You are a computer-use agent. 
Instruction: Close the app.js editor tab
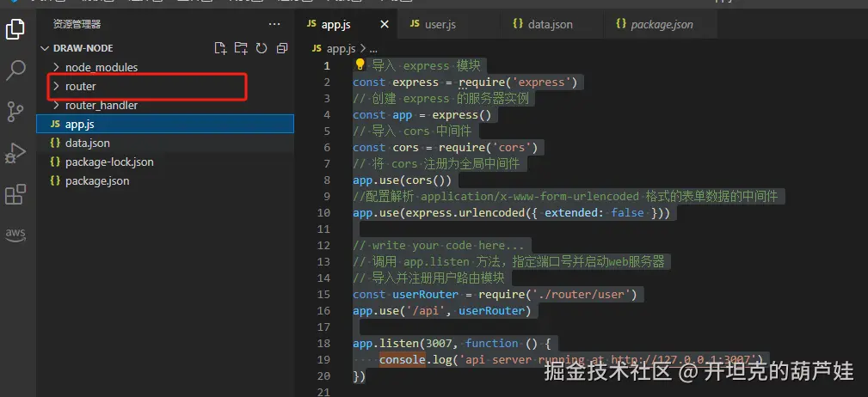point(385,24)
